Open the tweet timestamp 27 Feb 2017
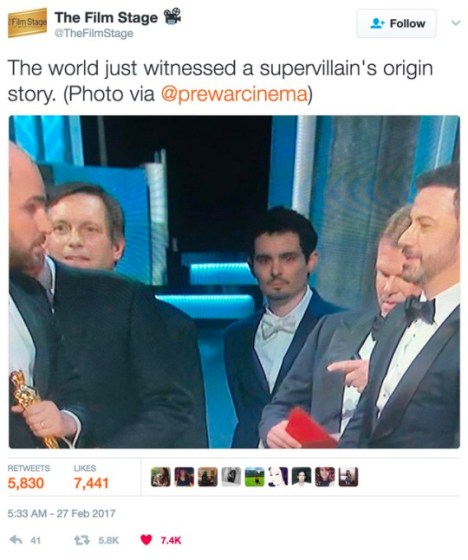Image resolution: width=468 pixels, height=560 pixels. pyautogui.click(x=61, y=513)
